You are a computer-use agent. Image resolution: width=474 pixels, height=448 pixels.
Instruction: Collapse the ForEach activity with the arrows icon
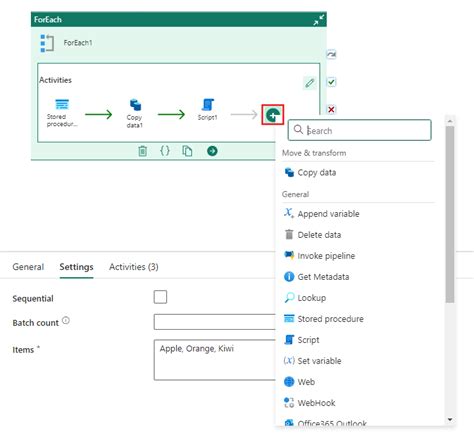coord(319,20)
